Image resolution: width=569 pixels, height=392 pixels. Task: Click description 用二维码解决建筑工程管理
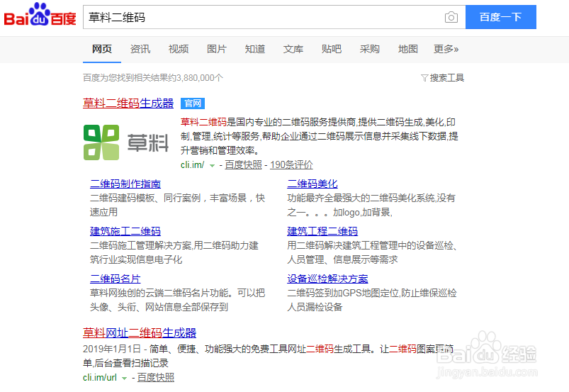click(x=372, y=252)
